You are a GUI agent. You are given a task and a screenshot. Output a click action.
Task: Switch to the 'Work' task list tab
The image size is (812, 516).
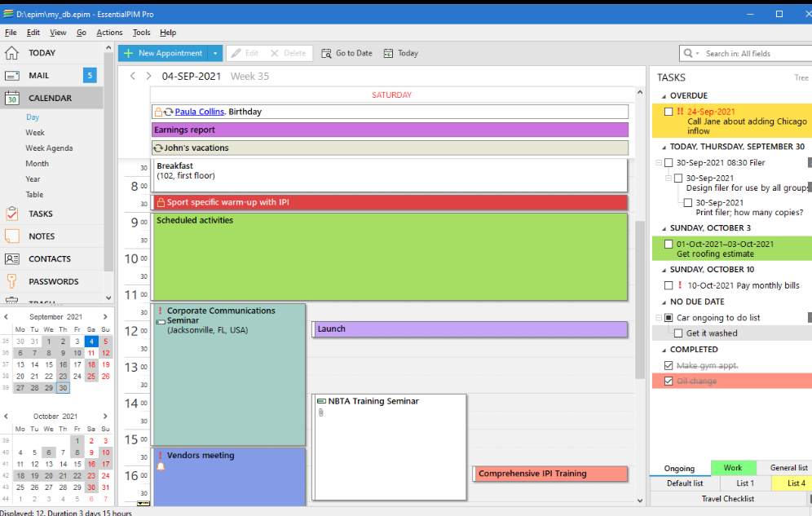click(733, 467)
